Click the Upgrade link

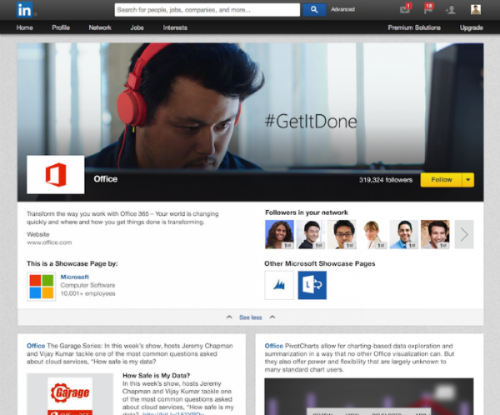(x=471, y=28)
